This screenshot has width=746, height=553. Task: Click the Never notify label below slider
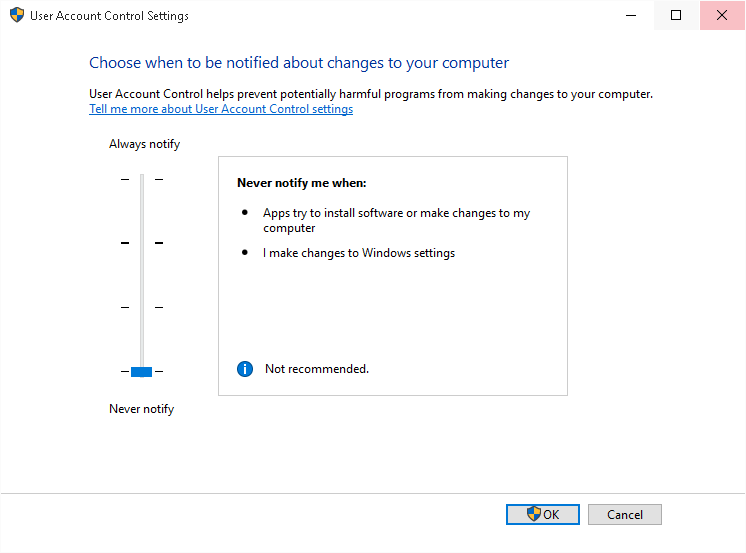(141, 409)
